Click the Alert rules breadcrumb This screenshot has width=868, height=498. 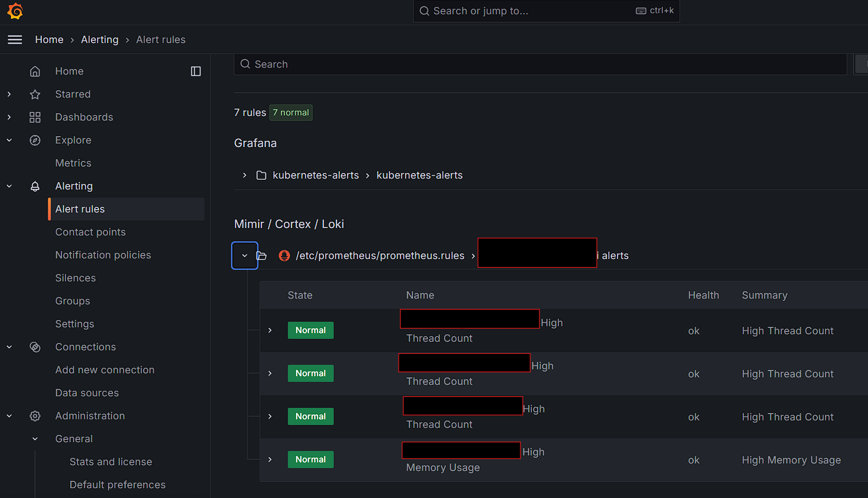[161, 40]
